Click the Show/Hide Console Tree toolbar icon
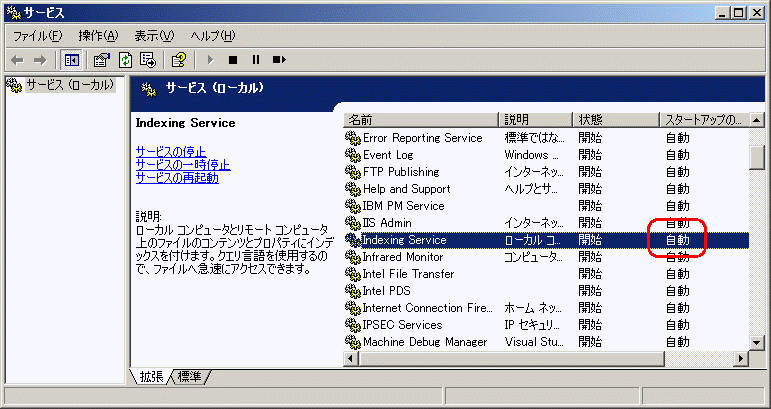Image resolution: width=771 pixels, height=409 pixels. click(x=73, y=60)
